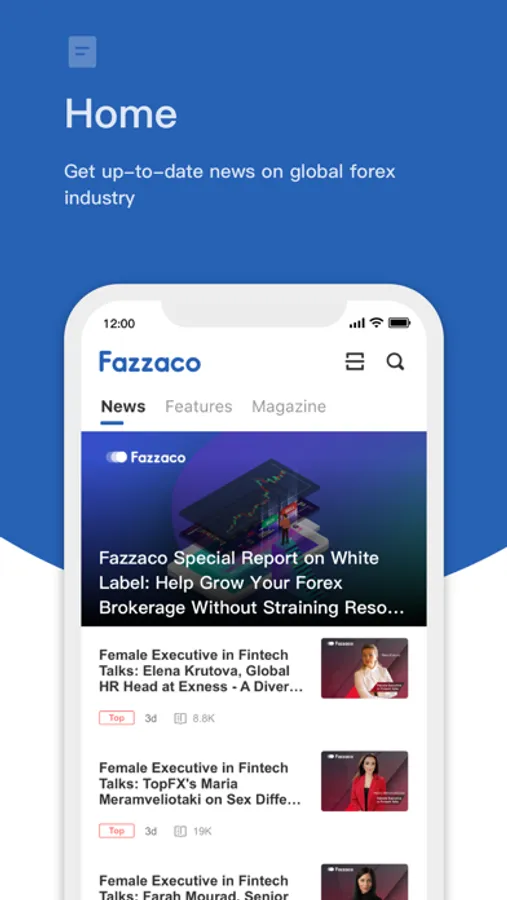Image resolution: width=507 pixels, height=900 pixels.
Task: Switch to the Features tab
Action: click(x=199, y=406)
